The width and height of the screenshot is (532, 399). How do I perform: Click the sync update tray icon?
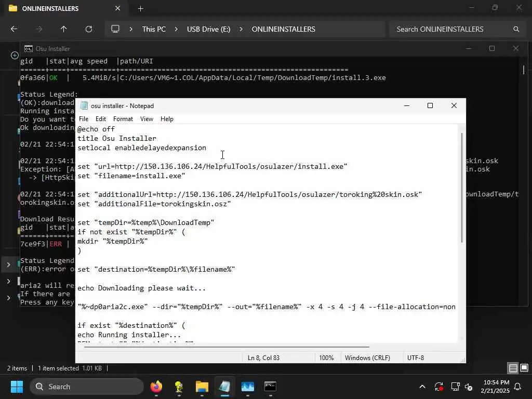(x=438, y=387)
